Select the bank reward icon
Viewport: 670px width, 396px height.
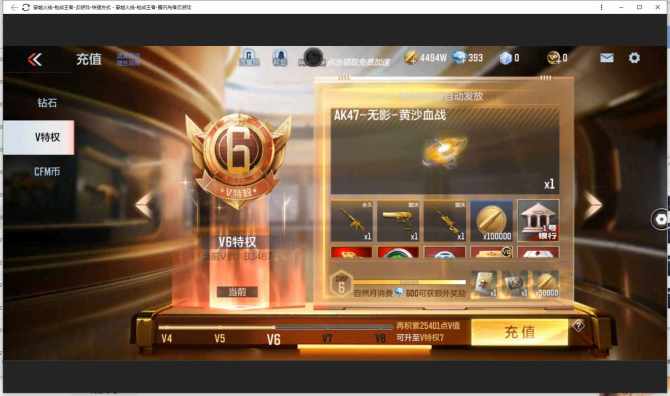pyautogui.click(x=538, y=221)
